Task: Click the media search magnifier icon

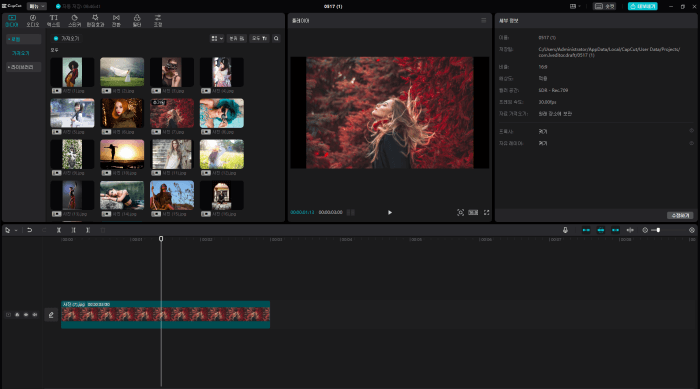Action: tap(276, 38)
